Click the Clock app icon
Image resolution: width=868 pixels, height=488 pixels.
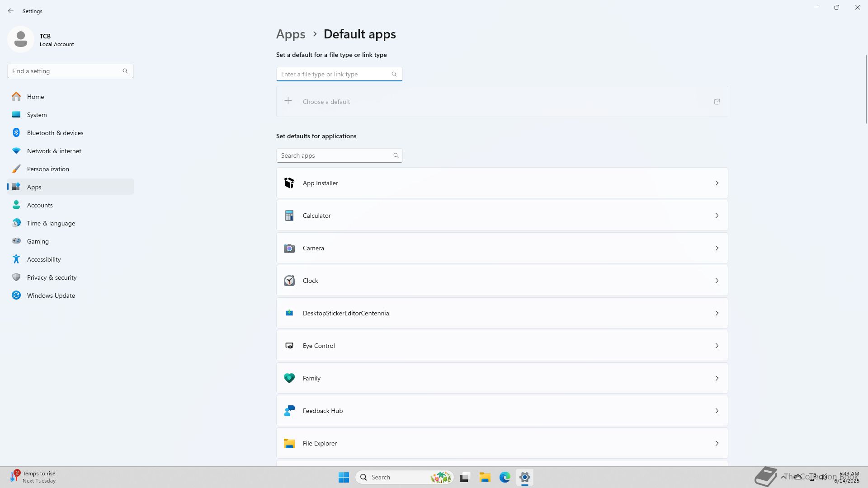(x=289, y=281)
